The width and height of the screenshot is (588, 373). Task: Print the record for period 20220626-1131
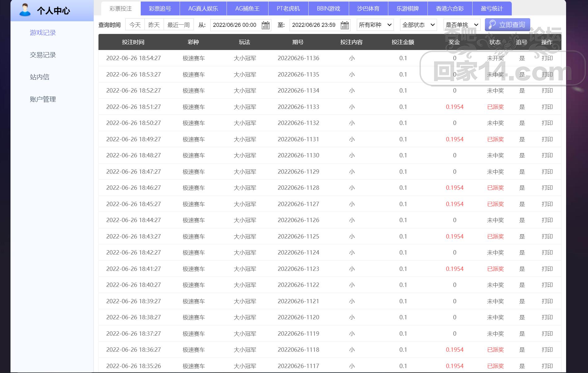(547, 139)
